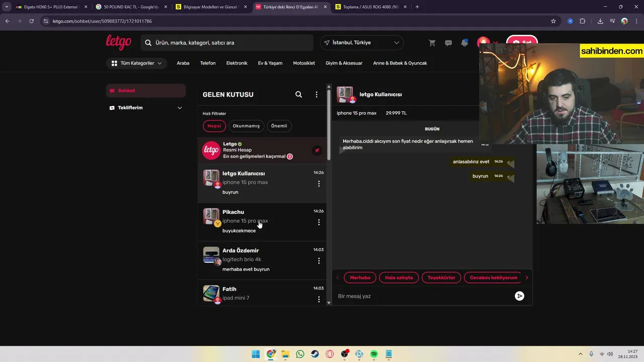
Task: Expand the Tekliflerim section
Action: 146,108
